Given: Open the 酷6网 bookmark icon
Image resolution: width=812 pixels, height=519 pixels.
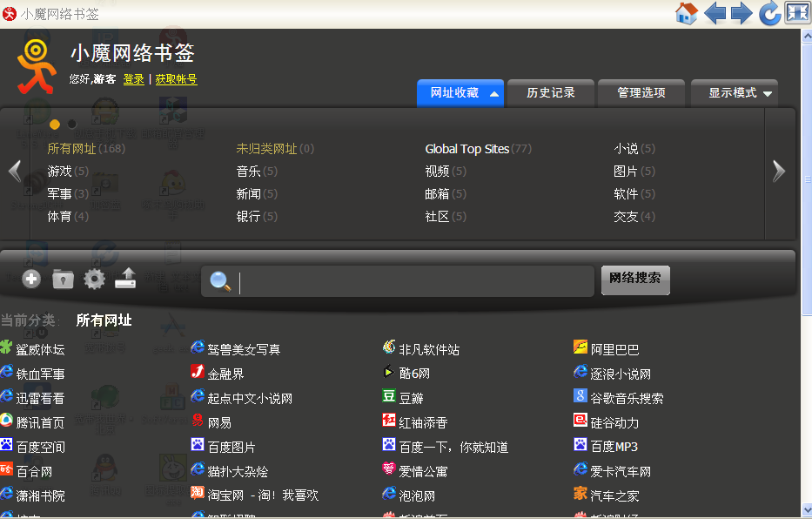Looking at the screenshot, I should coord(389,371).
